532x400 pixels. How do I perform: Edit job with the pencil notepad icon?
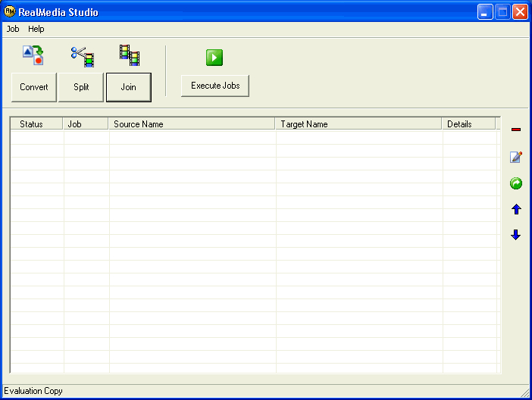point(516,157)
